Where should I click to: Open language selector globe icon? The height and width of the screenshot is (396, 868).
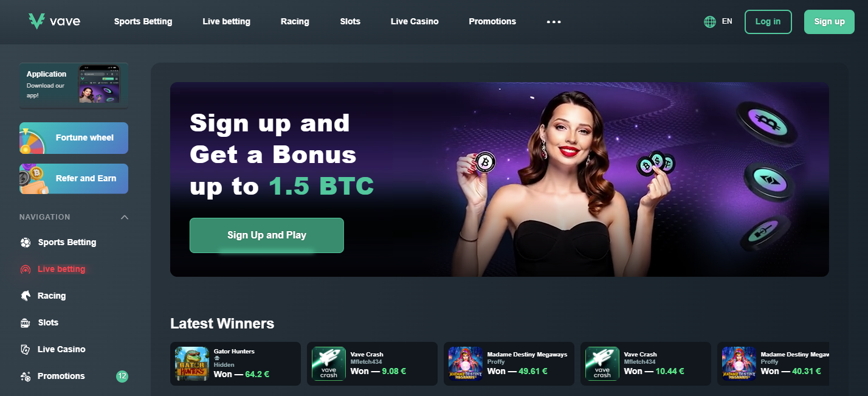coord(709,21)
